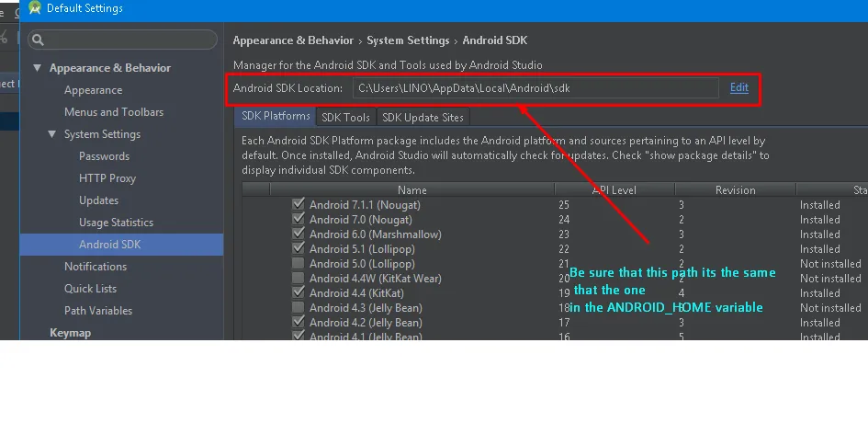Screen dimensions: 868x423
Task: Select System Settings in the tree
Action: click(102, 134)
